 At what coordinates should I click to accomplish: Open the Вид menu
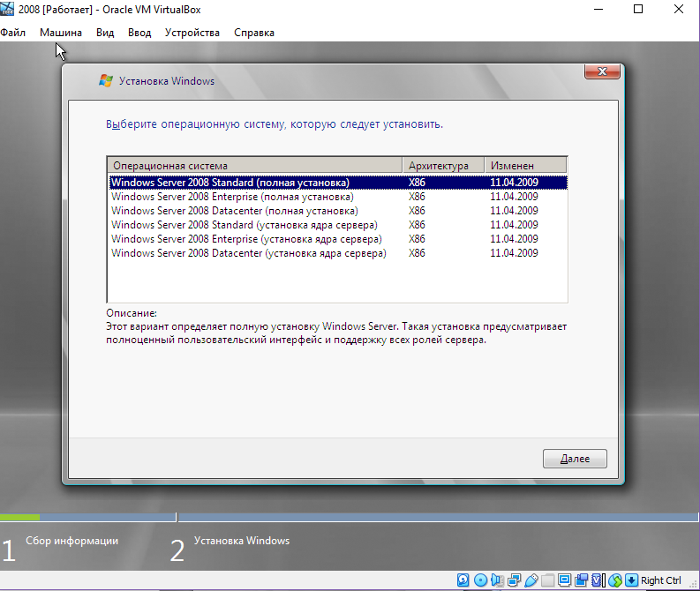pos(105,33)
